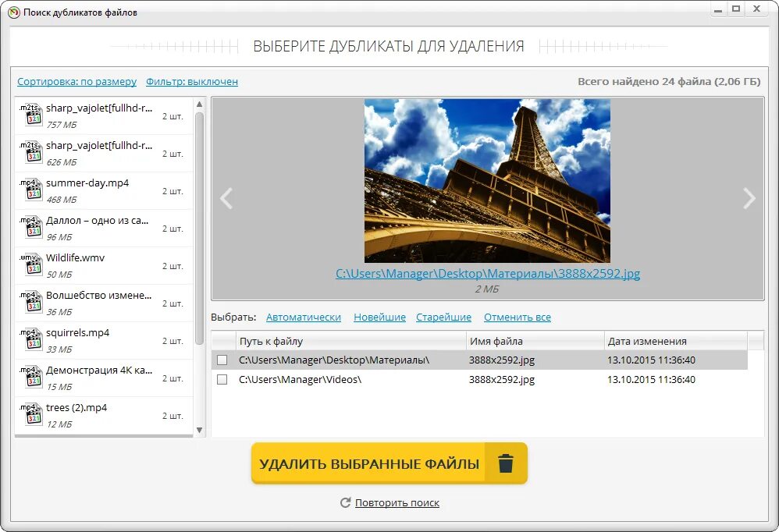Click the trash can icon on delete button
The image size is (779, 532).
point(505,463)
